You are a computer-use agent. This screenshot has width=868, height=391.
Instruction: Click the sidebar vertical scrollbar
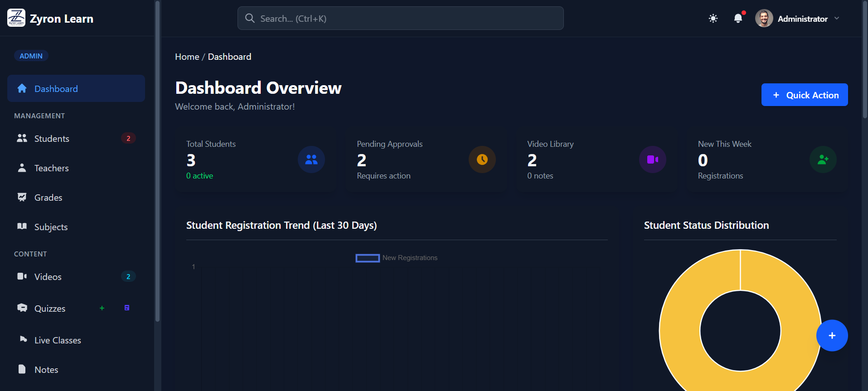click(157, 161)
